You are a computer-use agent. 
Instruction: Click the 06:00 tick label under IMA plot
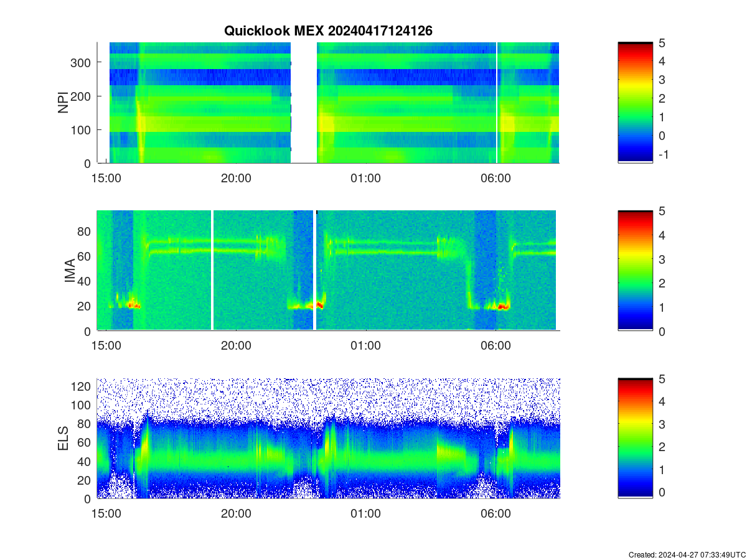pyautogui.click(x=496, y=346)
